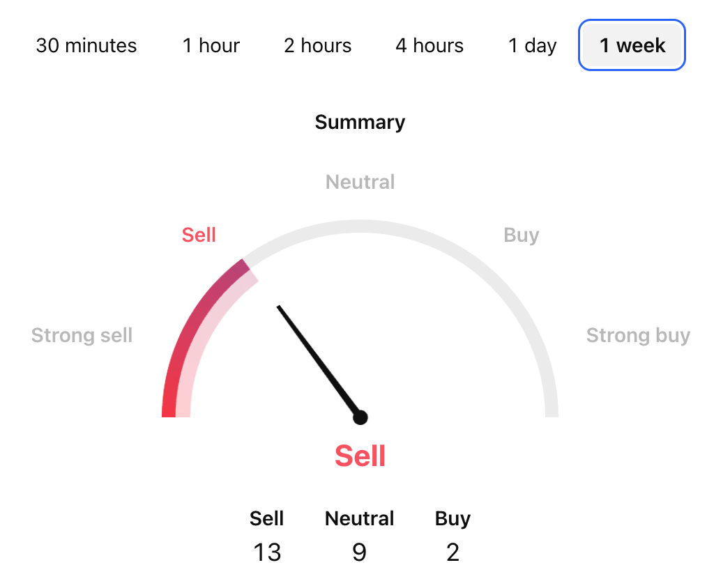Choose the 2 hours timeframe tab
Viewport: 707px width, 588px height.
(317, 46)
